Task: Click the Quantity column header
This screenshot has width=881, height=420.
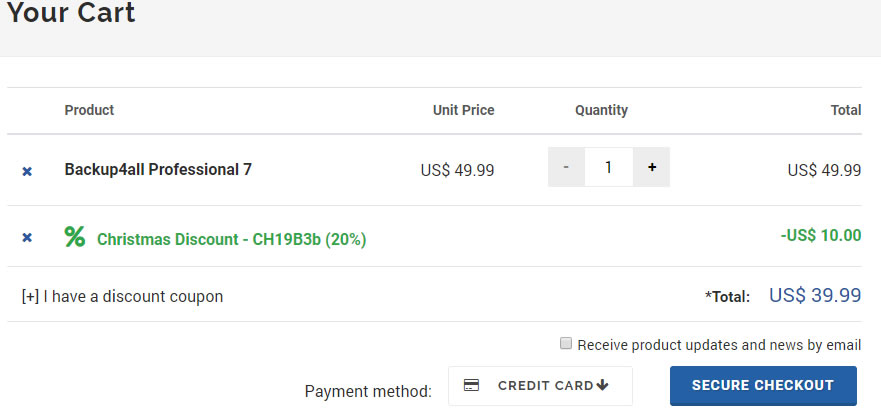Action: click(601, 110)
